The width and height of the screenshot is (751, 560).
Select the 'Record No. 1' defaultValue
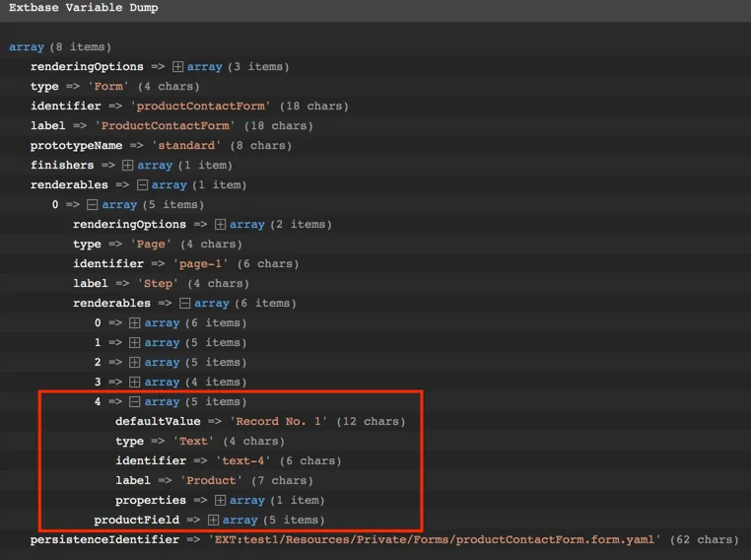pyautogui.click(x=278, y=421)
